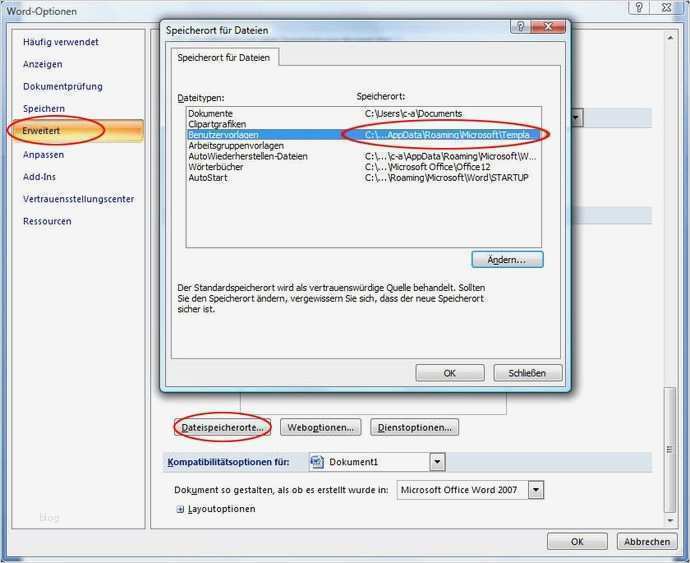The height and width of the screenshot is (563, 690).
Task: Confirm Speicherort dialog with OK
Action: pyautogui.click(x=450, y=373)
